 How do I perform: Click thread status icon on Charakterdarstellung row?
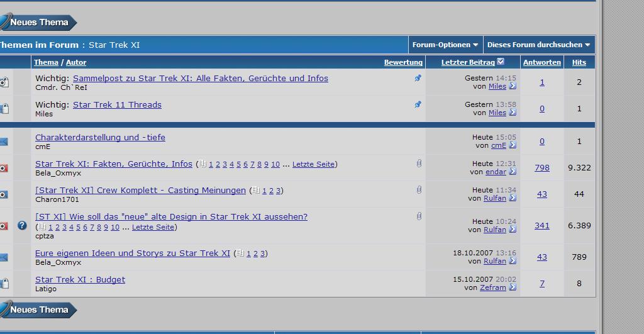click(x=4, y=142)
